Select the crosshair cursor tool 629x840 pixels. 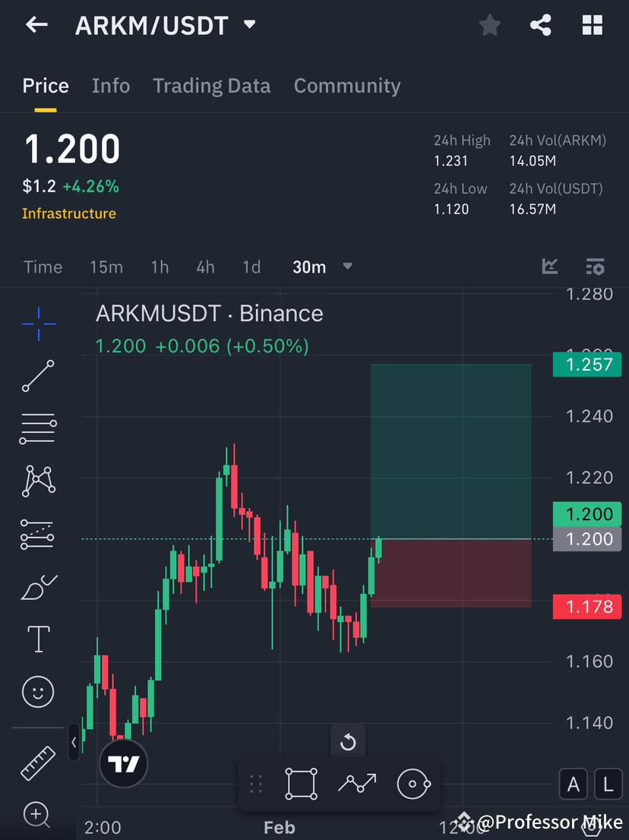click(x=38, y=324)
